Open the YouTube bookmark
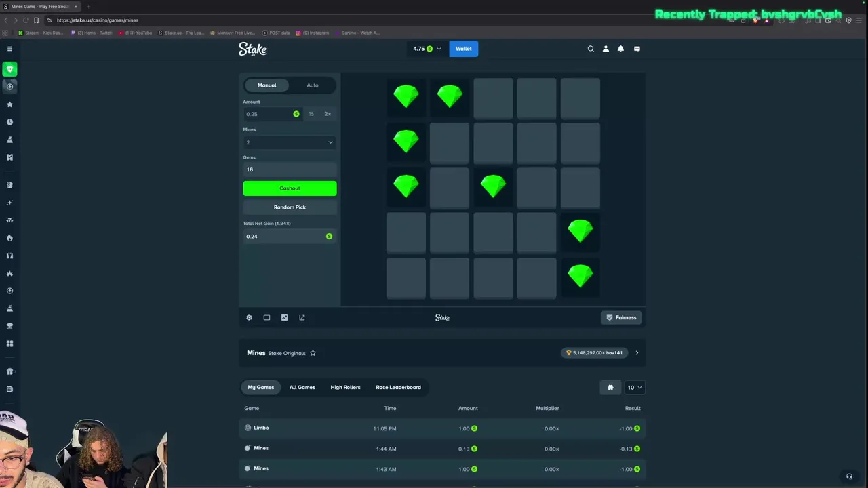868x488 pixels. tap(136, 33)
